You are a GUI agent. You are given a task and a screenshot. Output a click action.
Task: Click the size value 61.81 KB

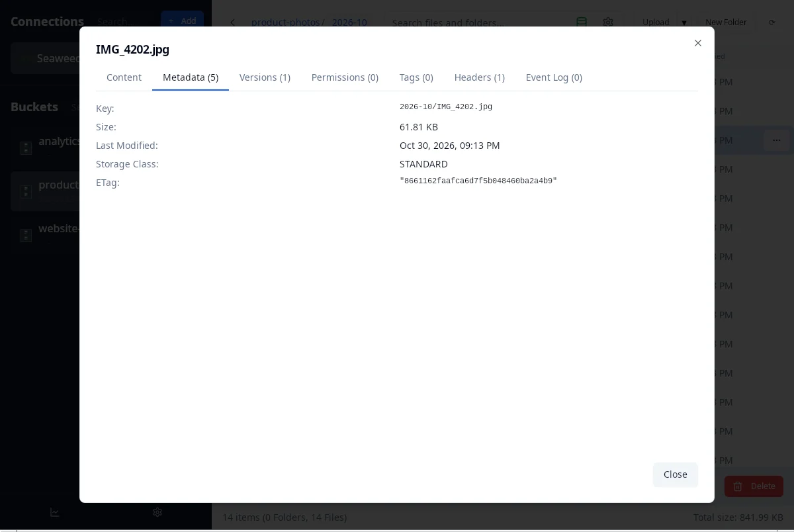pos(419,127)
